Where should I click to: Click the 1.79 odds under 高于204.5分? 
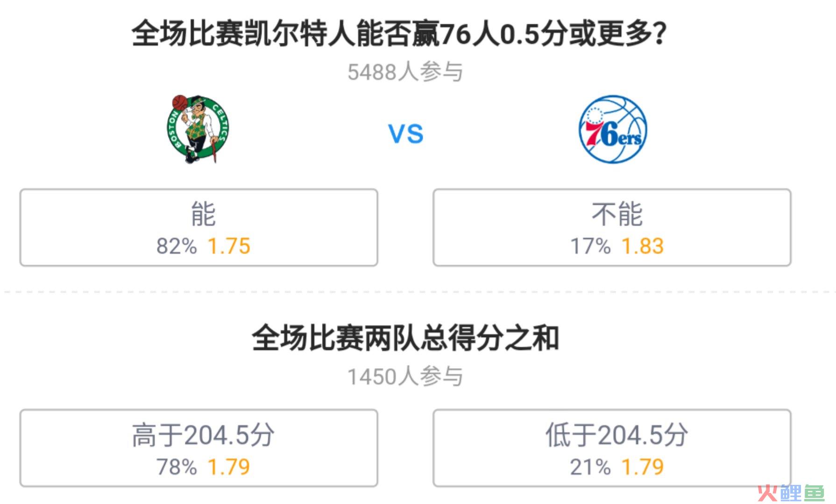[x=229, y=467]
